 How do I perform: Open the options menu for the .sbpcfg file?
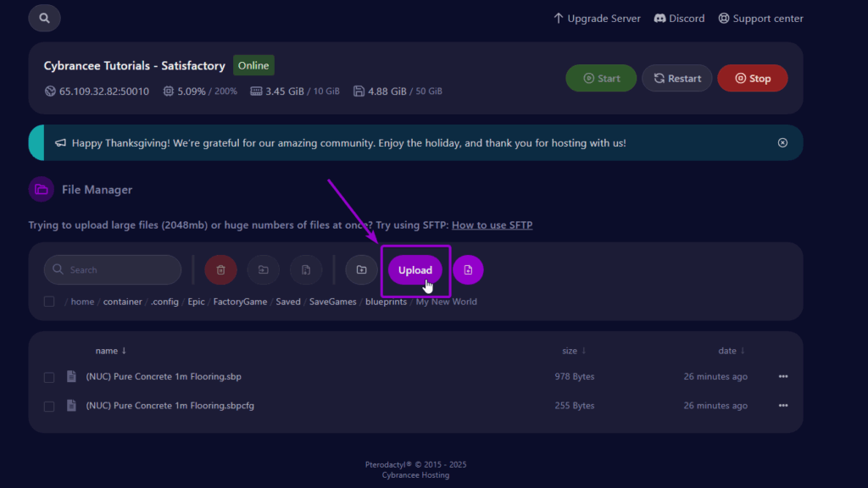(782, 406)
